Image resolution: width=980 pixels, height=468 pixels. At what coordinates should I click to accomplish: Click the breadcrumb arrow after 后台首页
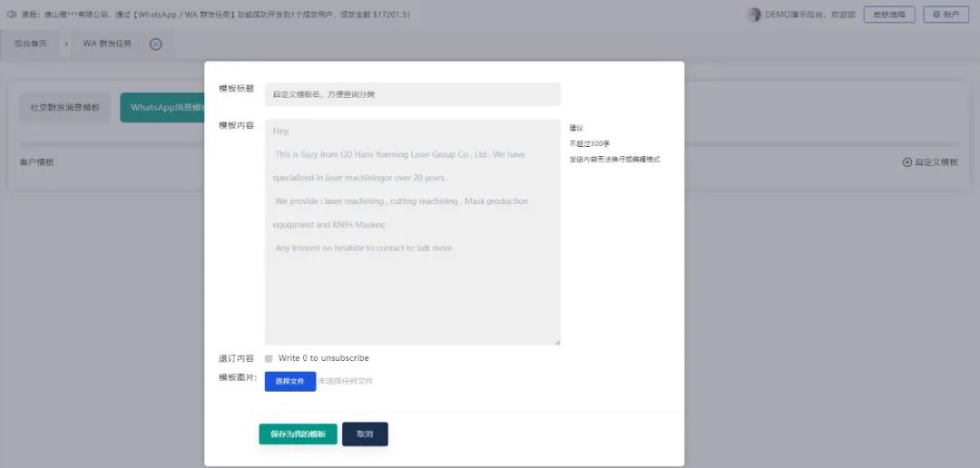click(x=66, y=44)
